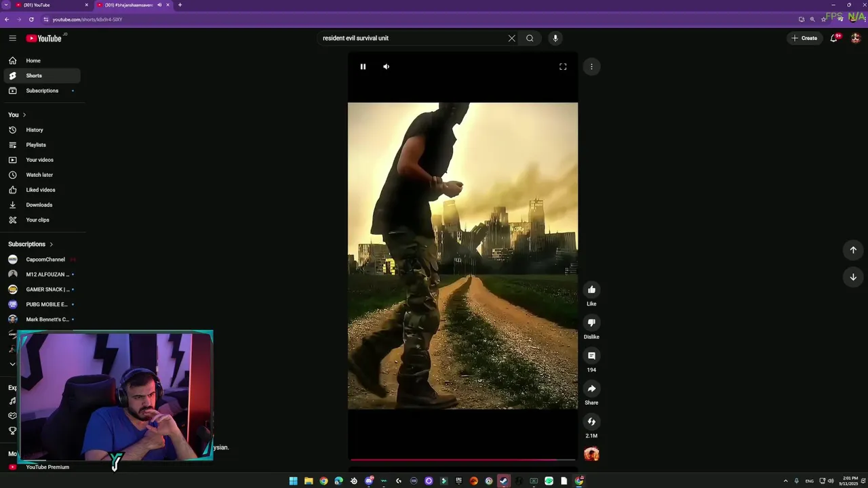Open History page

click(x=42, y=129)
